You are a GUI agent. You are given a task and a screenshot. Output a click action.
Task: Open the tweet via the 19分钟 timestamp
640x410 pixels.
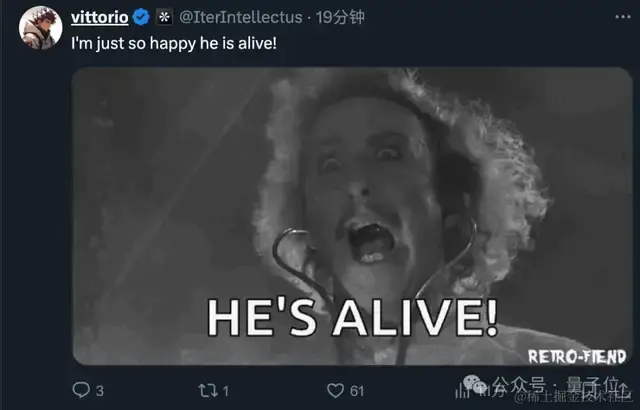tap(340, 17)
